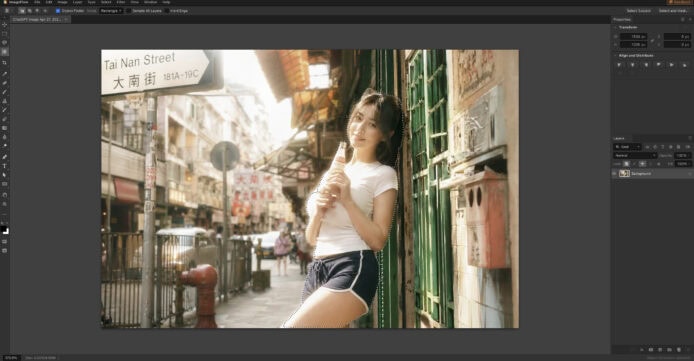The height and width of the screenshot is (361, 694).
Task: Click the layer Opacity value field
Action: [x=682, y=156]
